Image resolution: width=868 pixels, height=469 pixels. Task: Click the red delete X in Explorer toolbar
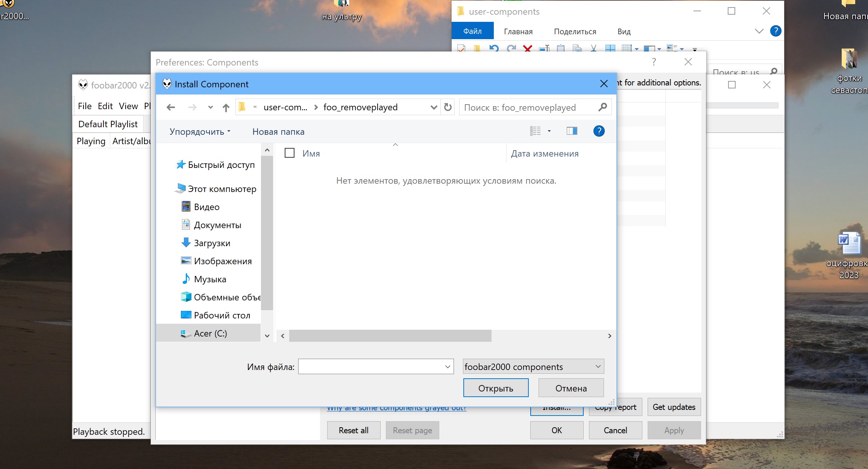point(528,48)
